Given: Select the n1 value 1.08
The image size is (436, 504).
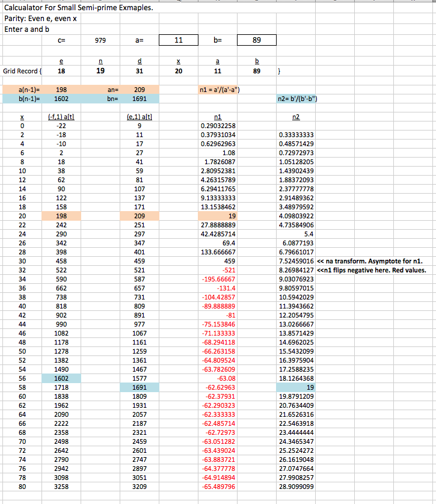Looking at the screenshot, I should (x=218, y=153).
